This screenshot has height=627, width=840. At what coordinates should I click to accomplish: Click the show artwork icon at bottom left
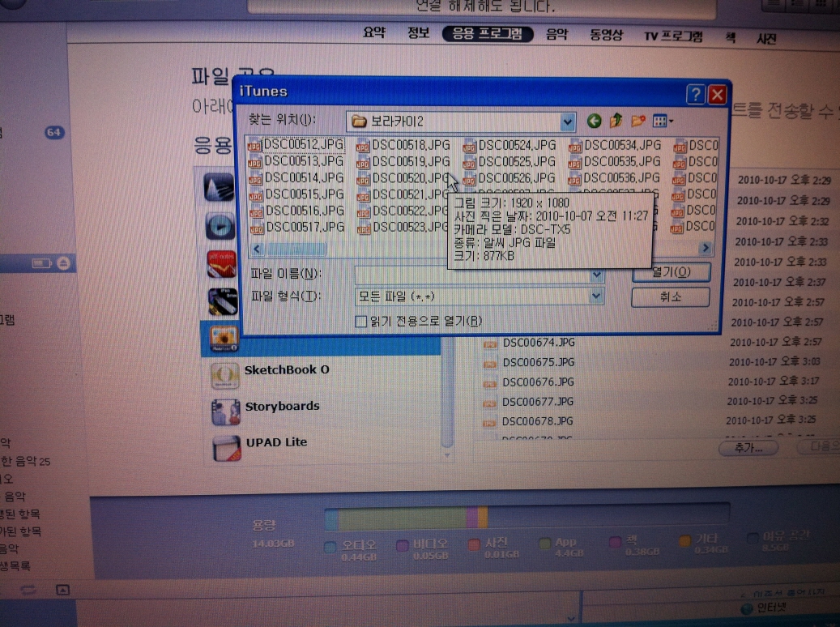point(62,590)
